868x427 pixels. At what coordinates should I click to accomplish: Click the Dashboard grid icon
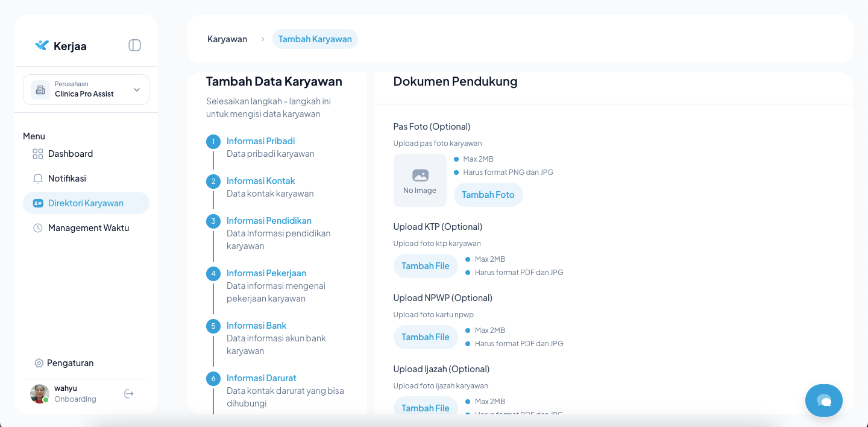coord(38,154)
